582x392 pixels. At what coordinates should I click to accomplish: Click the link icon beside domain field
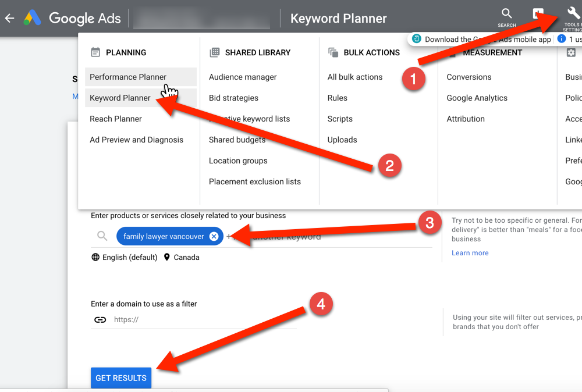tap(100, 320)
